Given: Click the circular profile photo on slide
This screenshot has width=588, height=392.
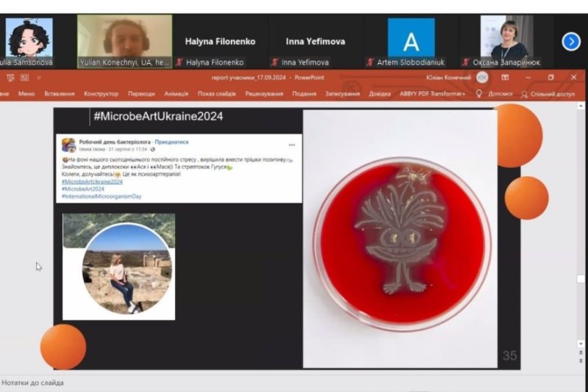Looking at the screenshot, I should click(x=127, y=269).
